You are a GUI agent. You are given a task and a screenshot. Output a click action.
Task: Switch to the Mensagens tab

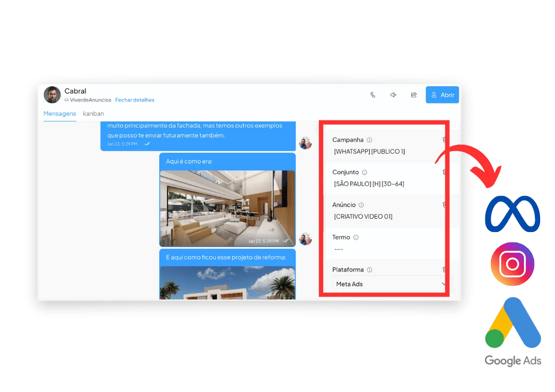[x=59, y=114]
